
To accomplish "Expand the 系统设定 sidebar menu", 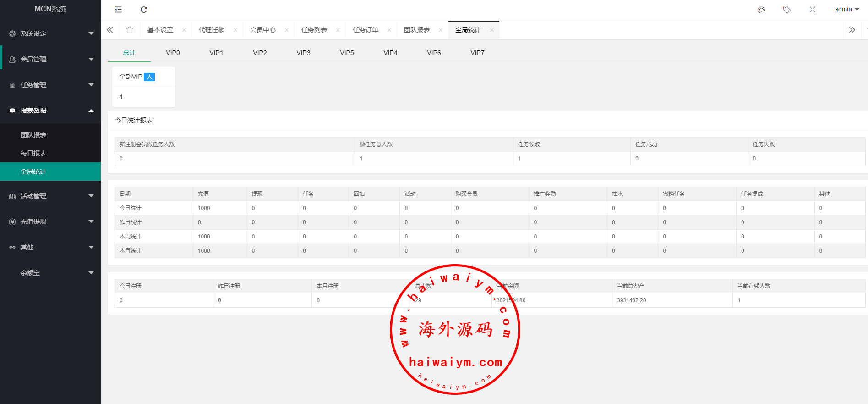I will point(50,33).
